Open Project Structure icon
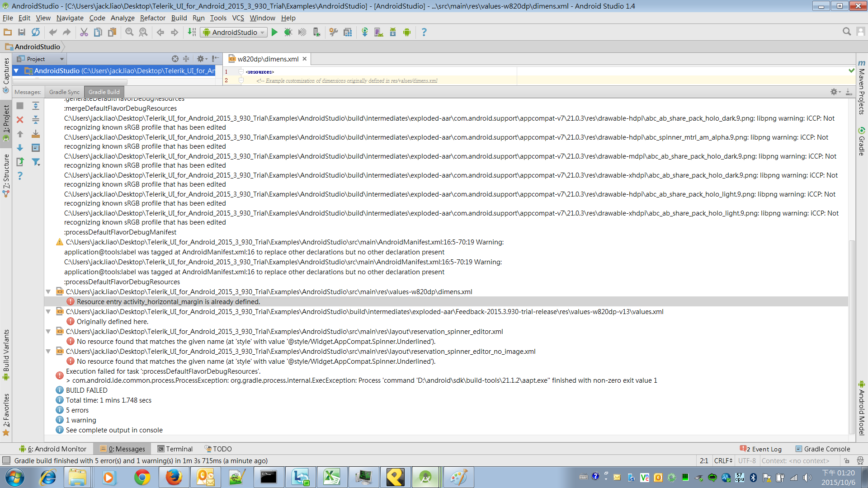This screenshot has height=488, width=868. [348, 32]
